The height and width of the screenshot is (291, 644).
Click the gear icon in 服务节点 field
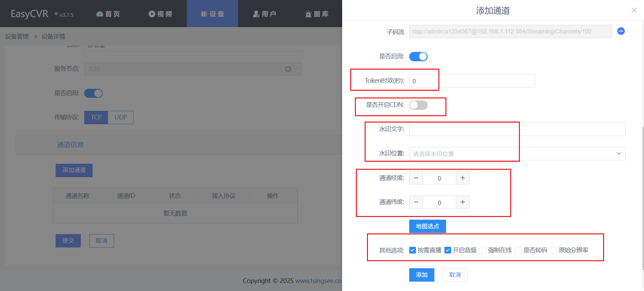[288, 69]
